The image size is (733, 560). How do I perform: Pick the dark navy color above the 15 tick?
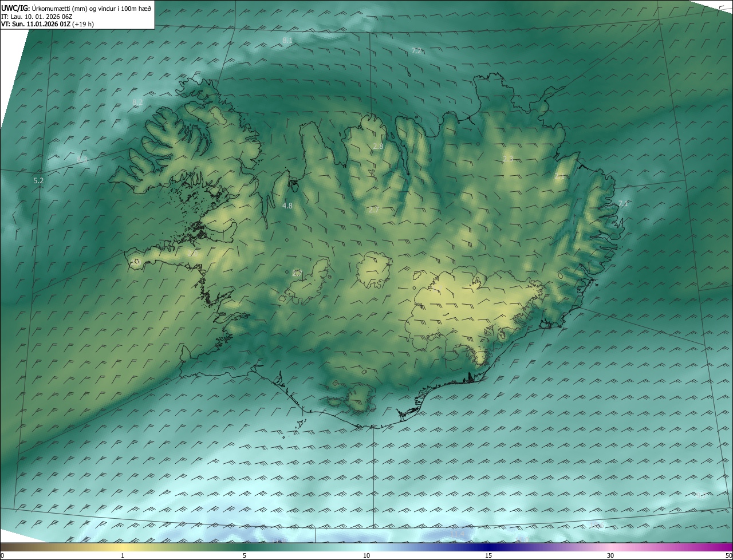[x=488, y=547]
